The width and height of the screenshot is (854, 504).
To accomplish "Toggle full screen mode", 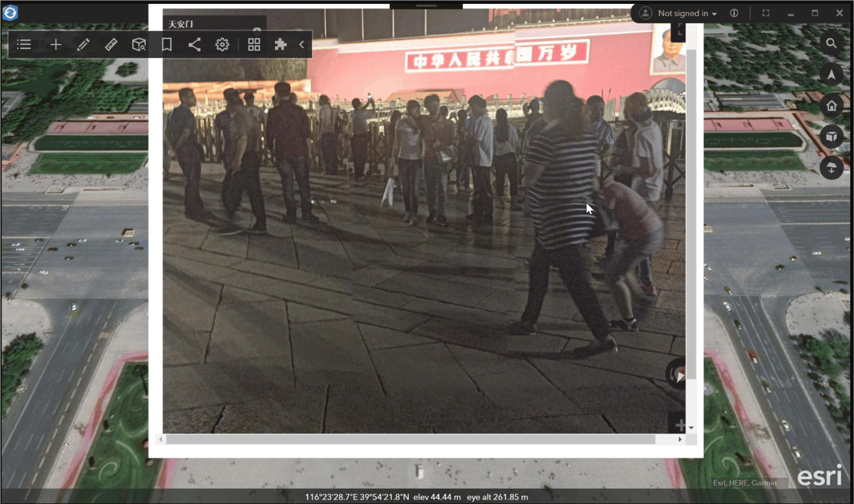I will [765, 13].
